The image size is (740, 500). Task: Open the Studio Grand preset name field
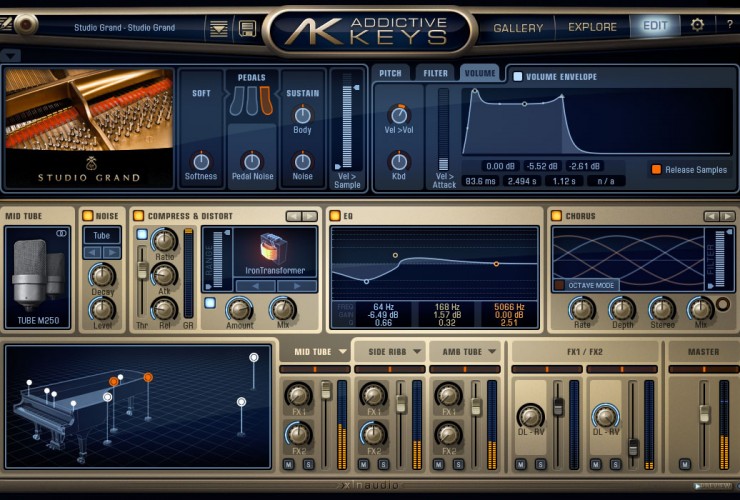pyautogui.click(x=125, y=28)
